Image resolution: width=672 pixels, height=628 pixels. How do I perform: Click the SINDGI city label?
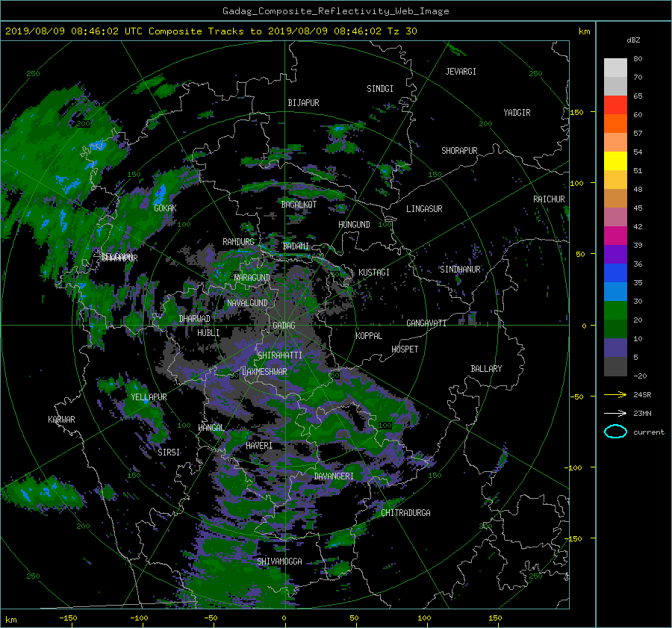click(x=380, y=89)
